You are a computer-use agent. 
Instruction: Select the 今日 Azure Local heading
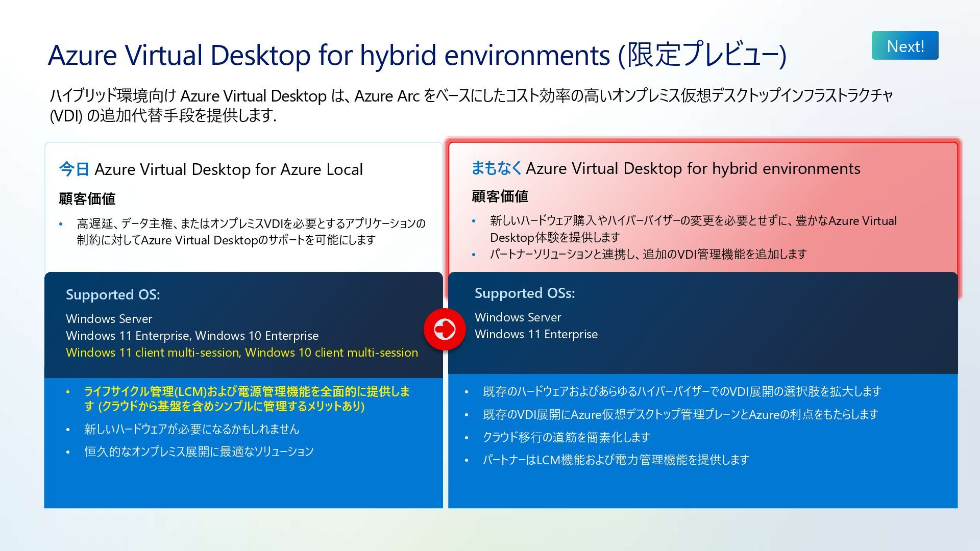(211, 169)
